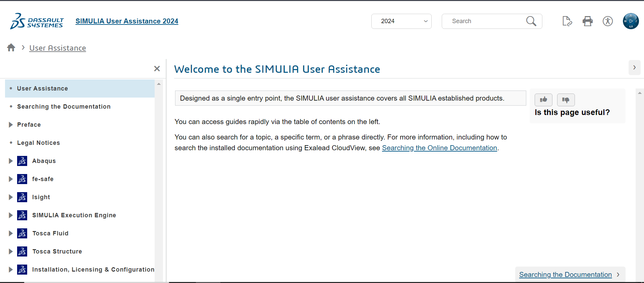The height and width of the screenshot is (283, 644).
Task: Expand the Preface tree node
Action: point(11,125)
